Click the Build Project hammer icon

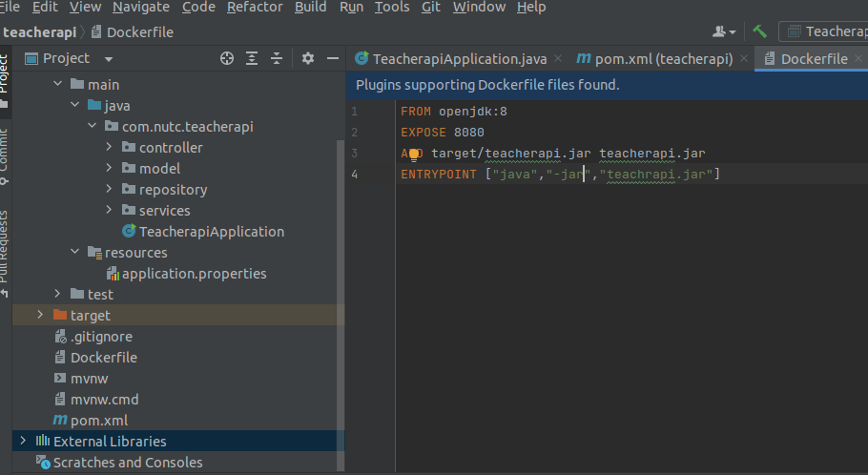759,31
